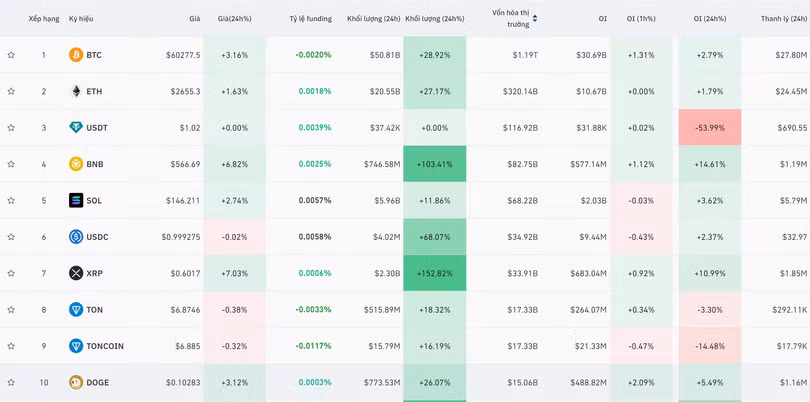The height and width of the screenshot is (402, 810).
Task: Click the Khối lượng (24h%) column header
Action: pyautogui.click(x=434, y=18)
